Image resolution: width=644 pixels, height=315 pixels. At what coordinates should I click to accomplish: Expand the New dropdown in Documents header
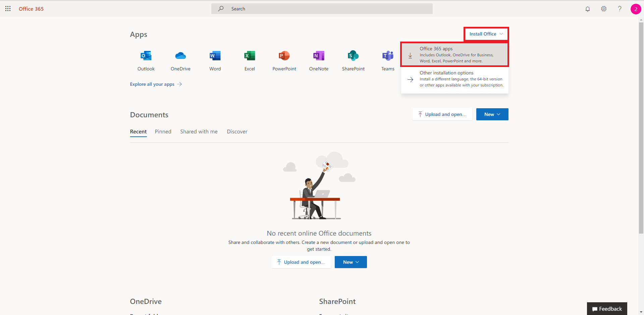tap(492, 114)
